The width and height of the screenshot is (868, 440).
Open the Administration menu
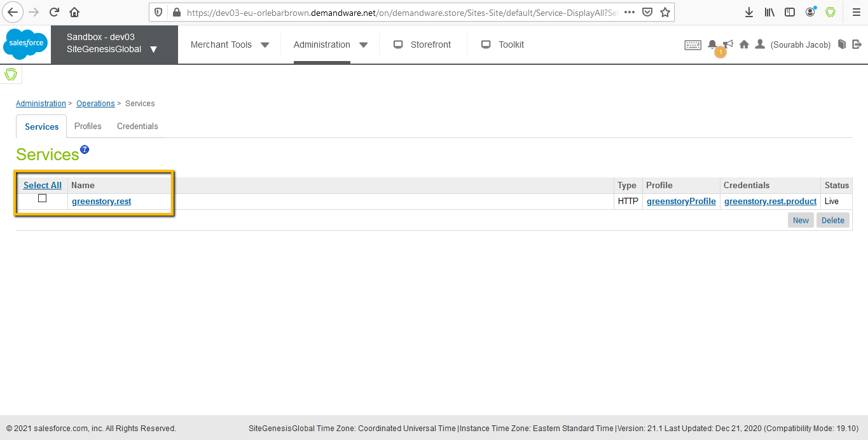pos(322,45)
